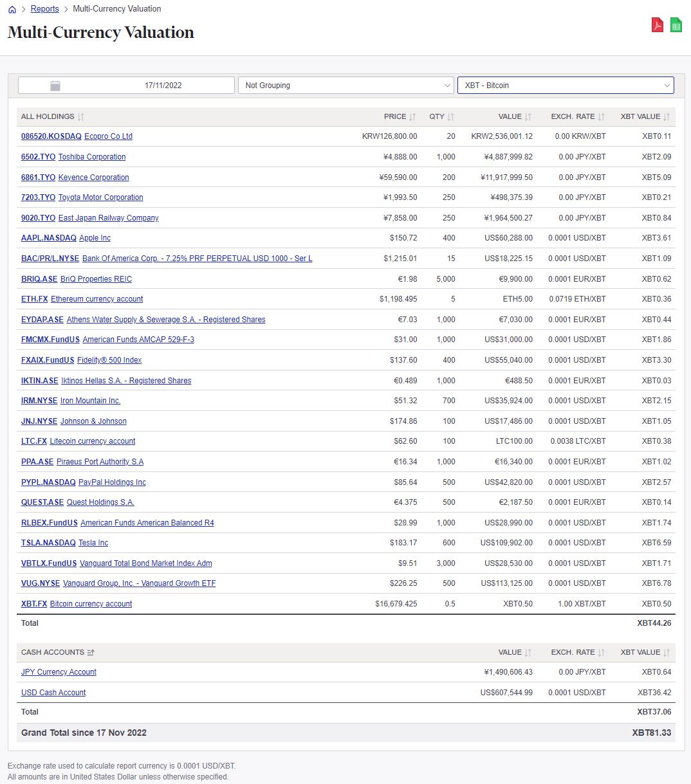
Task: Sort the CASH ACCOUNTS column
Action: point(90,652)
